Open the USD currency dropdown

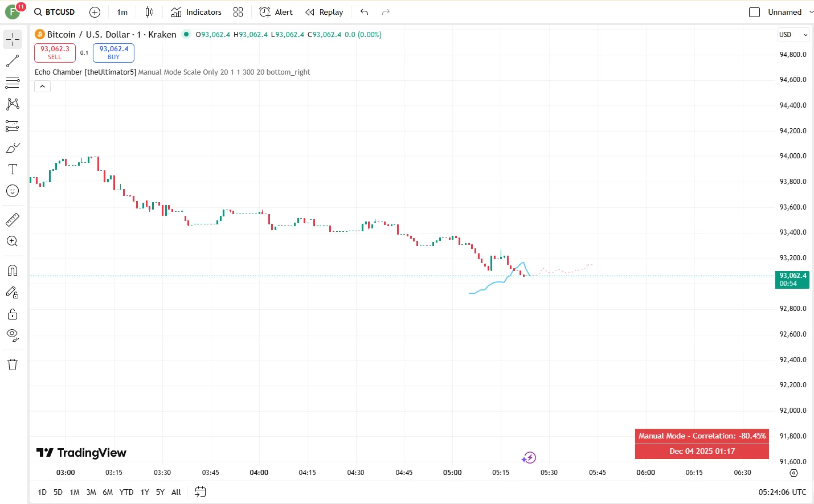[793, 35]
